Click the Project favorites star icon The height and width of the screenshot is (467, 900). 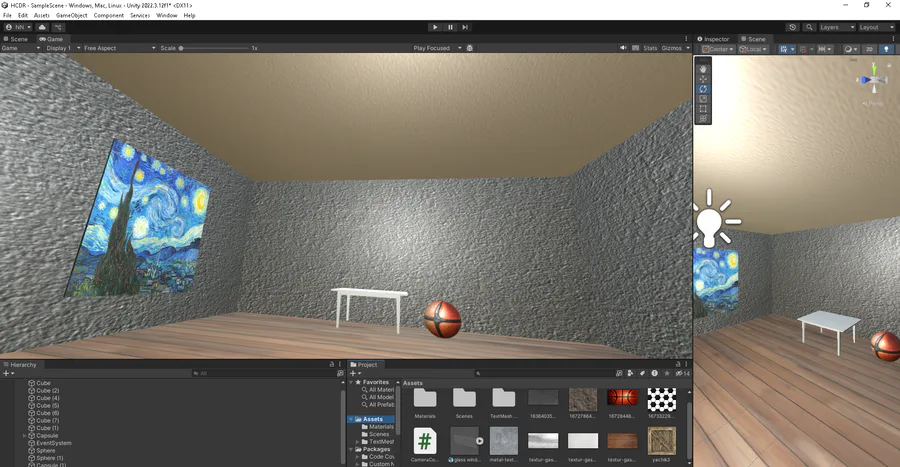pyautogui.click(x=666, y=373)
